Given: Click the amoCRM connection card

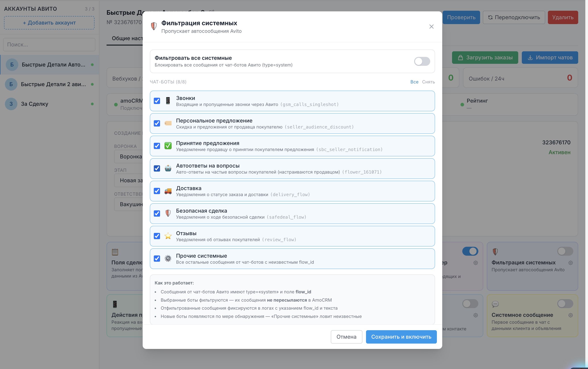Looking at the screenshot, I should (x=125, y=104).
